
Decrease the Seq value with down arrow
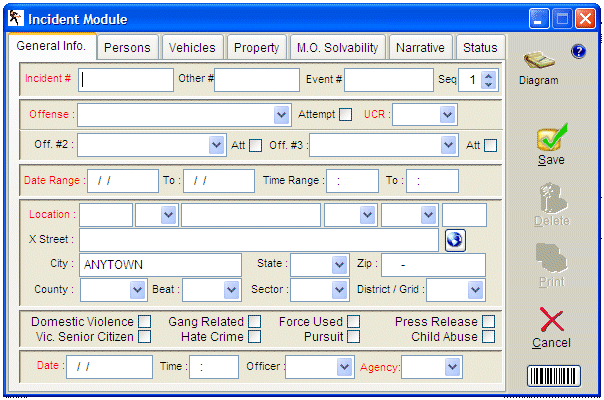[489, 84]
